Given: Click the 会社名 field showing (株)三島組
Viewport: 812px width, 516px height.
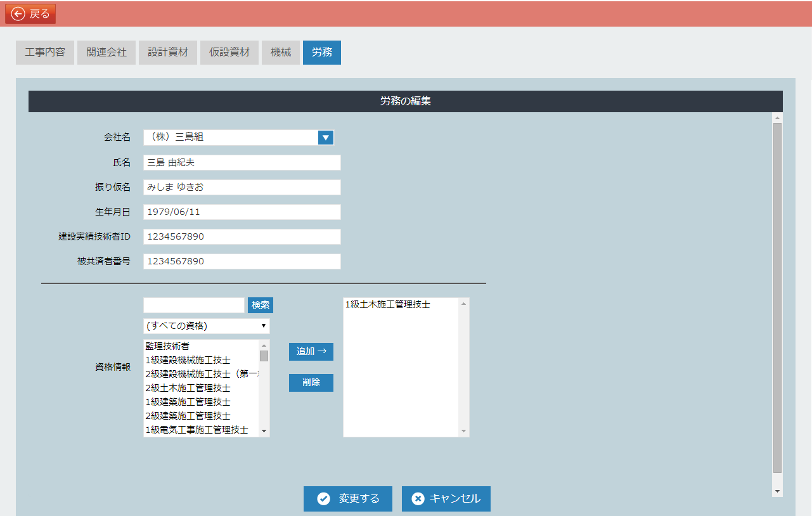Looking at the screenshot, I should coord(231,138).
